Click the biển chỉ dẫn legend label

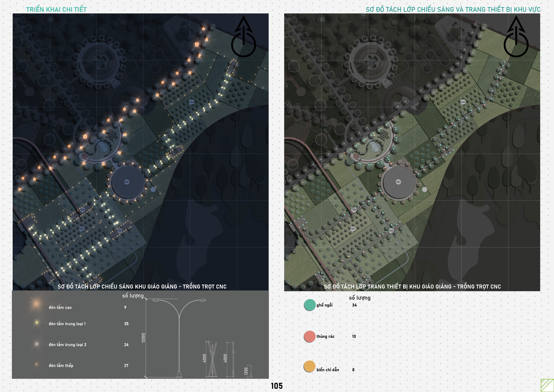(328, 370)
